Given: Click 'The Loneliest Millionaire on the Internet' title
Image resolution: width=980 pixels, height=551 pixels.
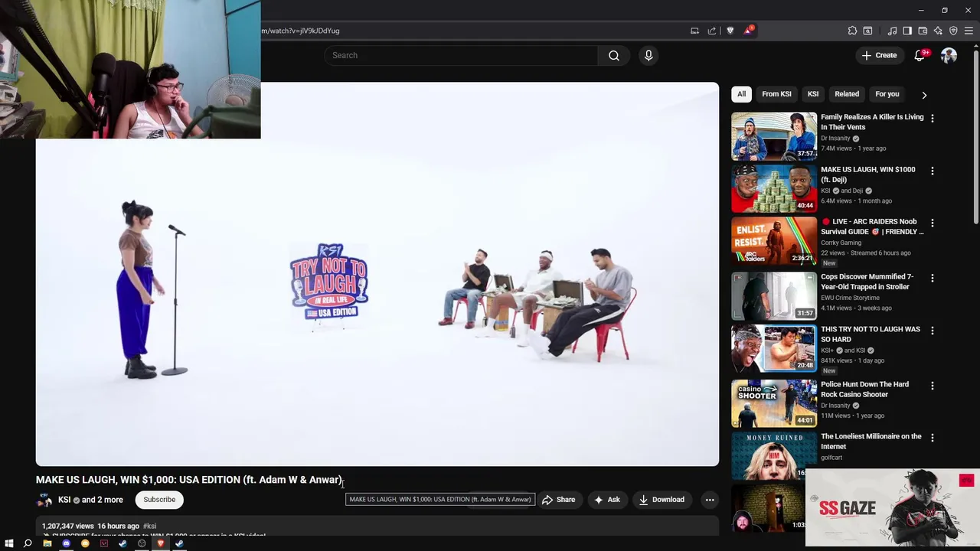Looking at the screenshot, I should pos(871,441).
